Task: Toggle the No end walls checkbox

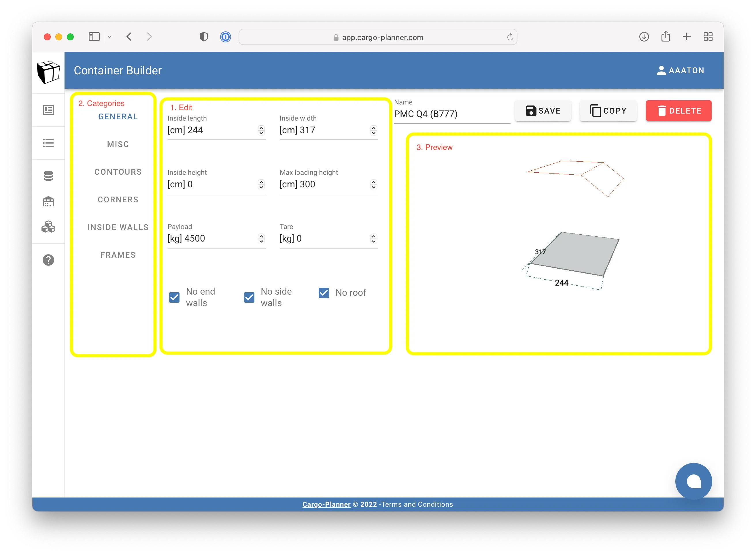Action: coord(174,297)
